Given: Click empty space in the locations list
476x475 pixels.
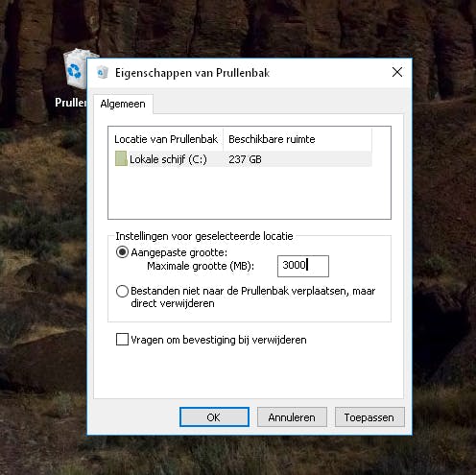Looking at the screenshot, I should coord(250,193).
